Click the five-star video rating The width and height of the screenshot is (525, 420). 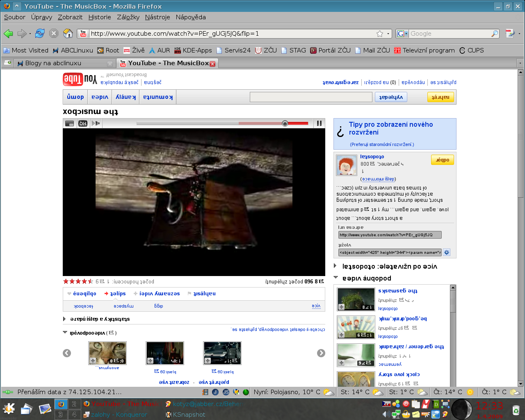[78, 281]
